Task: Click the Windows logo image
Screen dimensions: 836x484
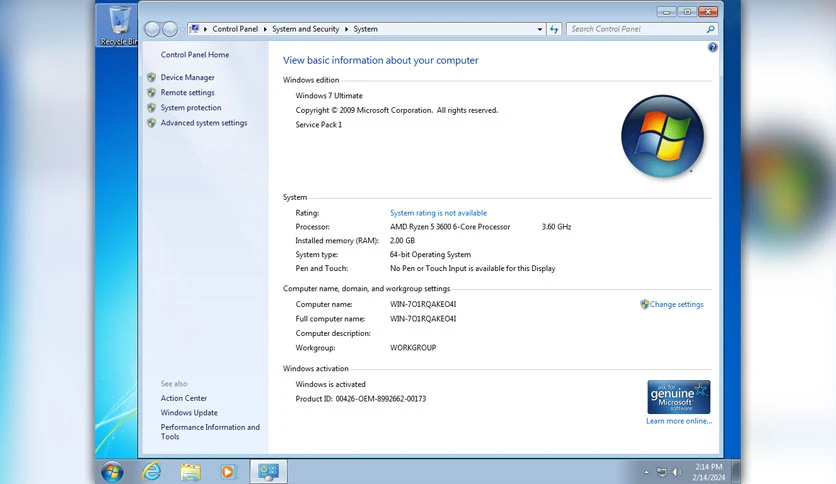Action: coord(663,136)
